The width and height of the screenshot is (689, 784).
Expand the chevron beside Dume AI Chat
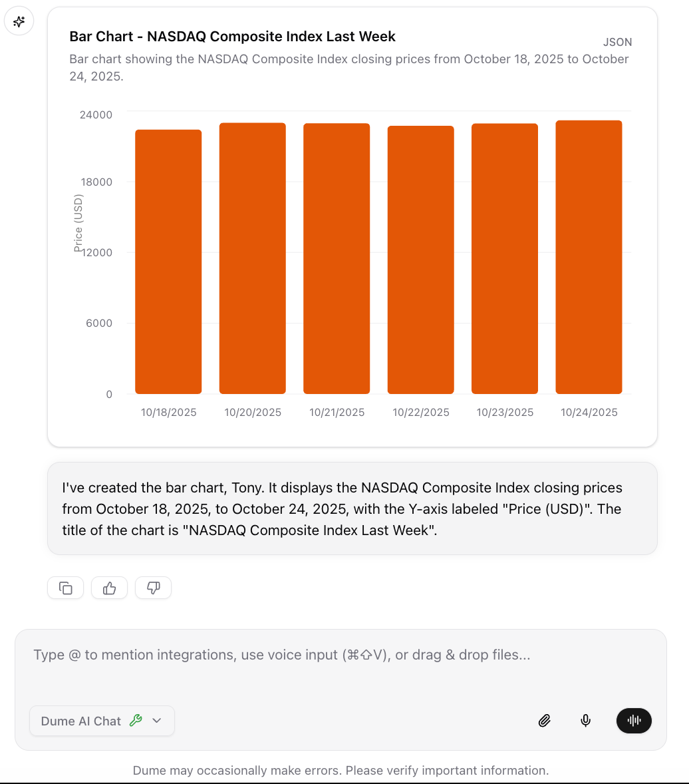coord(158,721)
